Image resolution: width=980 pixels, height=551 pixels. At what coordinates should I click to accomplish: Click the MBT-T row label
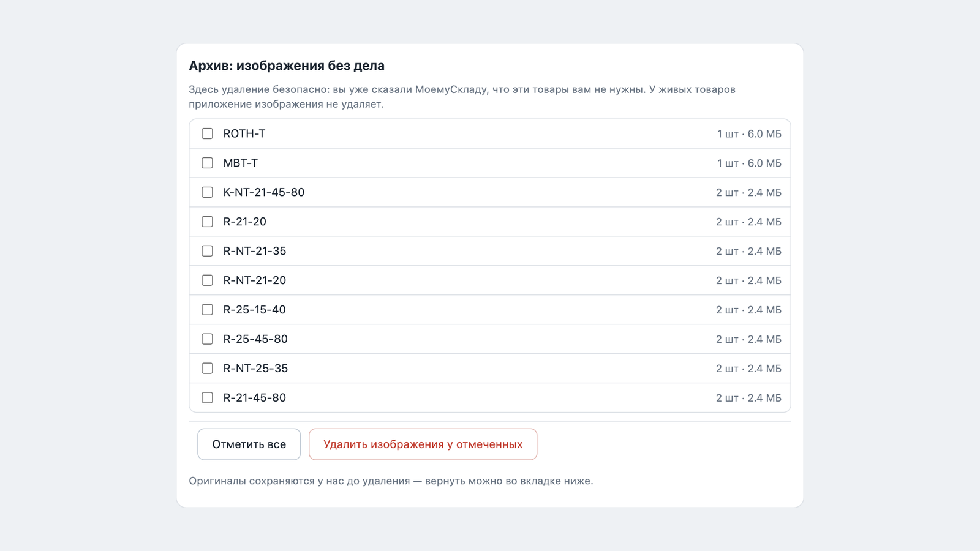[x=240, y=163]
